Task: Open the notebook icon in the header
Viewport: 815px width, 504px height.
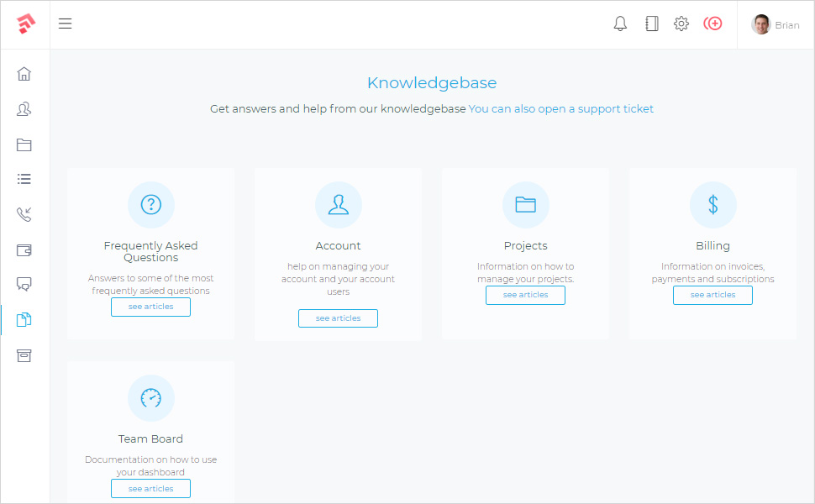Action: tap(651, 24)
